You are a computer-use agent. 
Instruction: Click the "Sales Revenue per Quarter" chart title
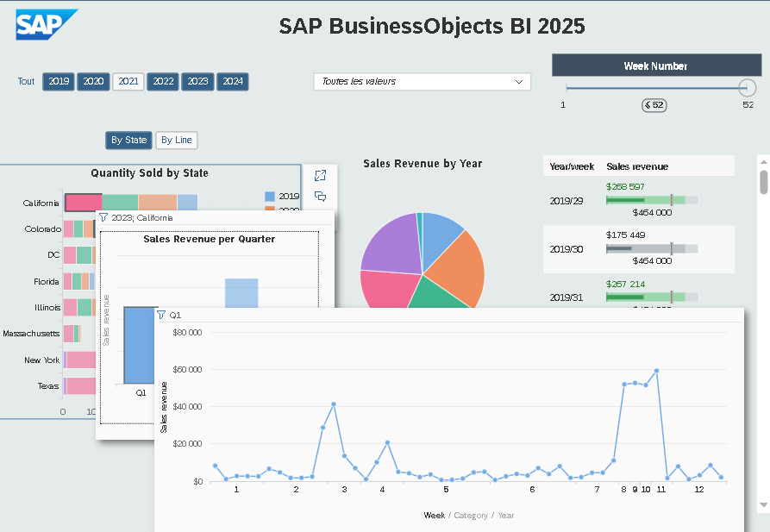coord(210,239)
